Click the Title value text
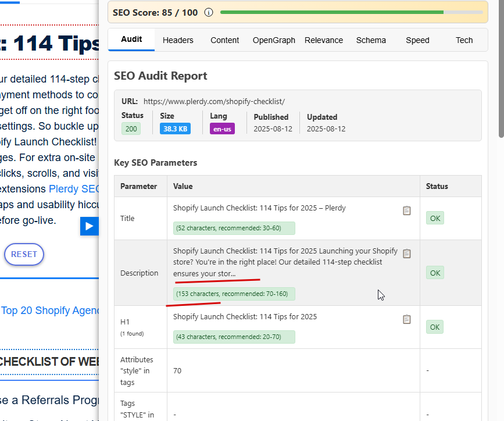The width and height of the screenshot is (504, 421). pos(259,208)
